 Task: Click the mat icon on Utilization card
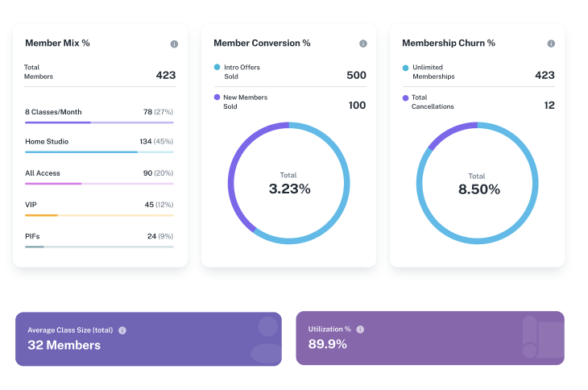pos(541,338)
